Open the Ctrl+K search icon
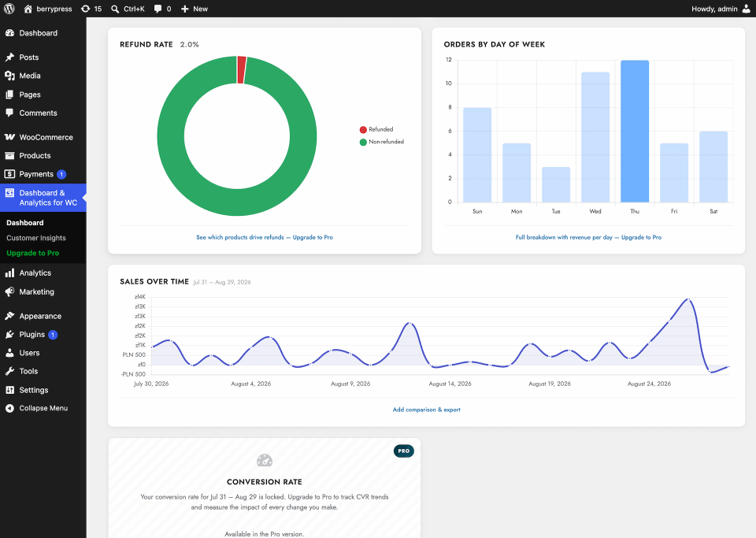 click(x=115, y=9)
